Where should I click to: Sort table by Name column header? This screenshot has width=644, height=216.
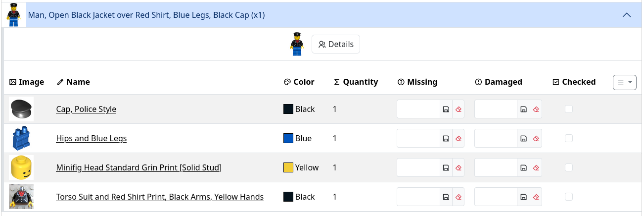[78, 82]
